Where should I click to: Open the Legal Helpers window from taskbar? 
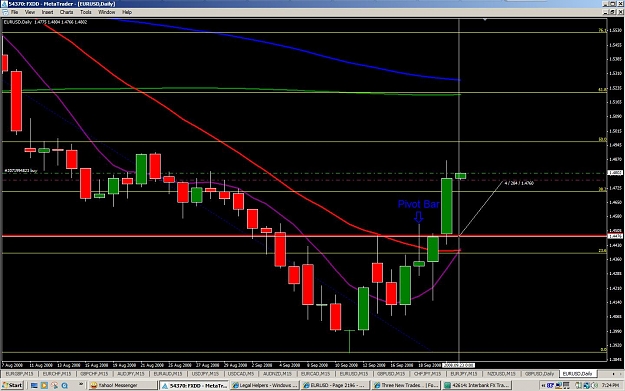(x=265, y=385)
